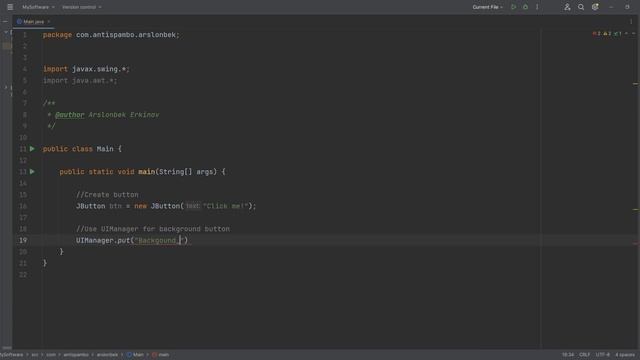The width and height of the screenshot is (640, 360).
Task: Click run gutter icon beside main method
Action: click(x=32, y=172)
